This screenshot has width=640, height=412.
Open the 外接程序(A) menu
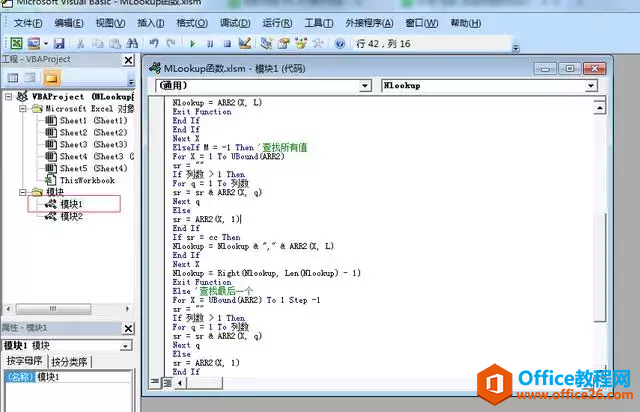[369, 23]
